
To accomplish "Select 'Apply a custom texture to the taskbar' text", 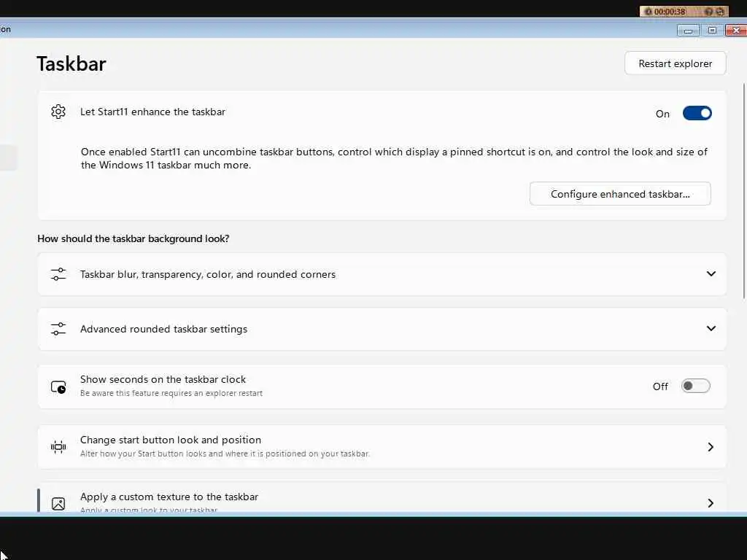I will [169, 497].
